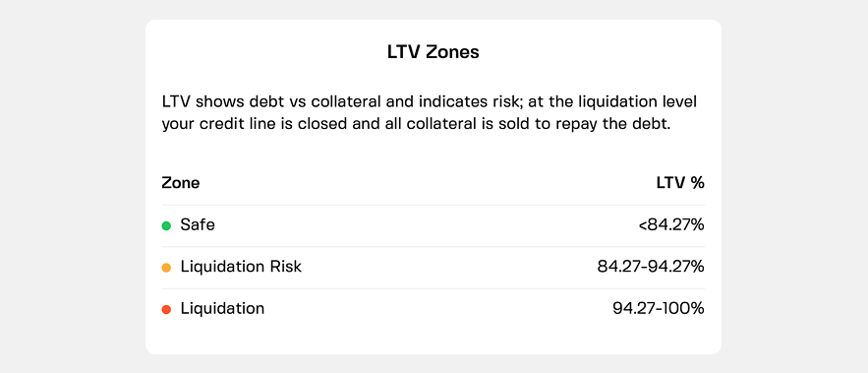Screen dimensions: 868x373
Task: Click the gray background outside the card
Action: 72,186
